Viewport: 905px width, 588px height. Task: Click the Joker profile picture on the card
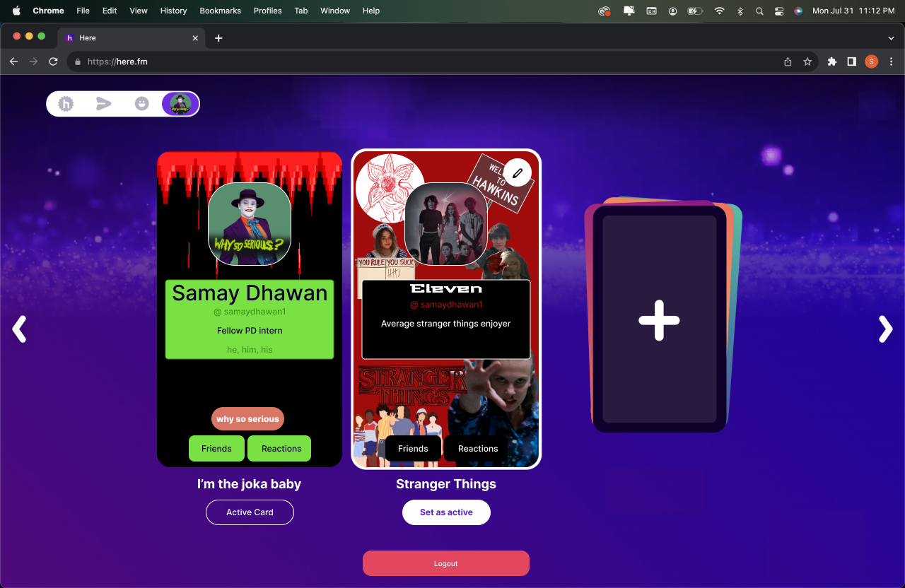250,224
